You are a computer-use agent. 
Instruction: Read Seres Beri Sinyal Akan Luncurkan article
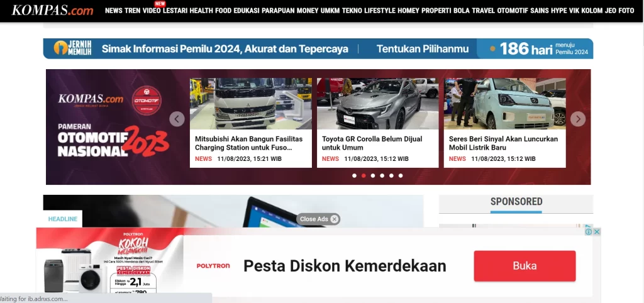tap(503, 143)
